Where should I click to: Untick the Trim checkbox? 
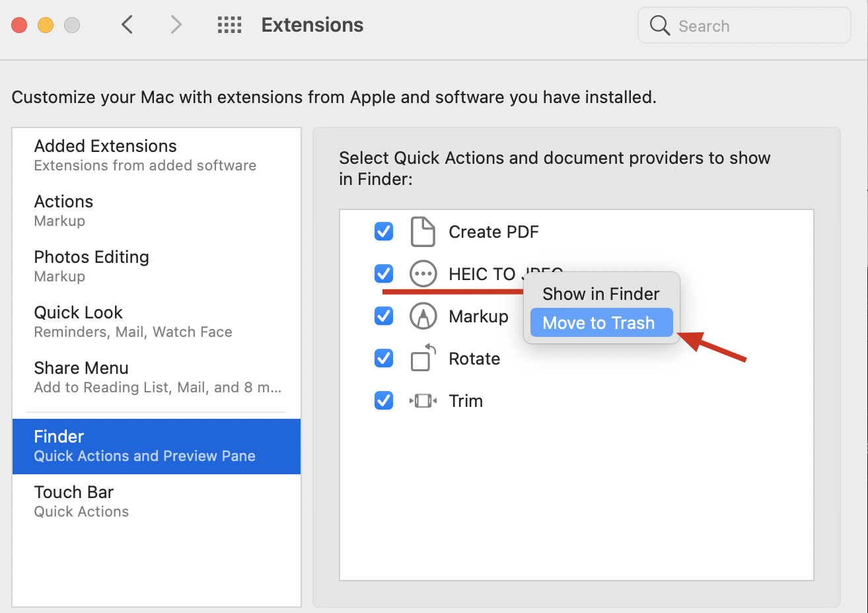coord(384,400)
